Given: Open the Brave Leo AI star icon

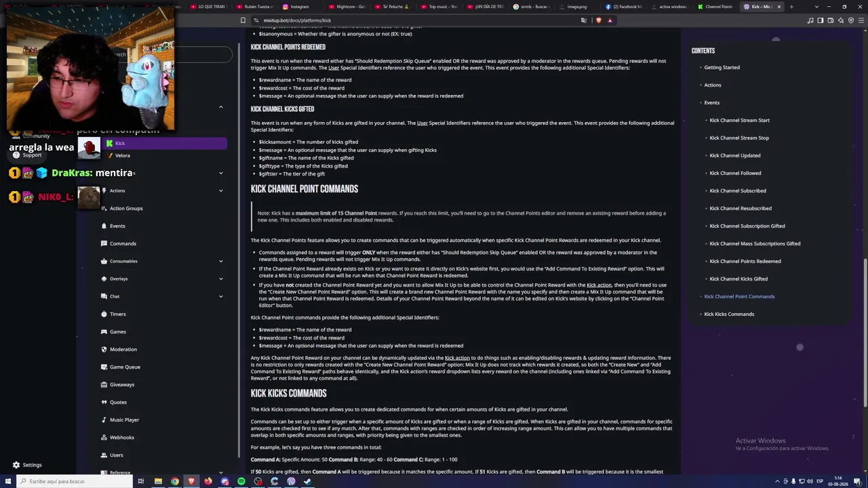Looking at the screenshot, I should 841,20.
